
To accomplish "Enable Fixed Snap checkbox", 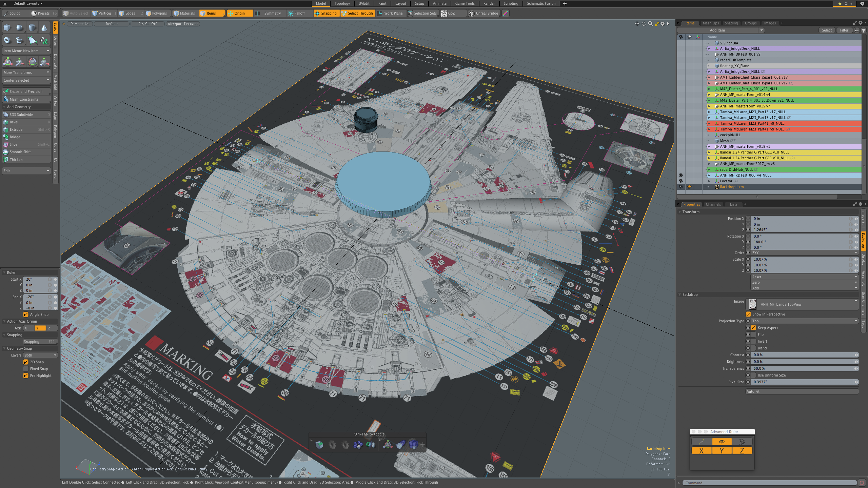I will 26,369.
